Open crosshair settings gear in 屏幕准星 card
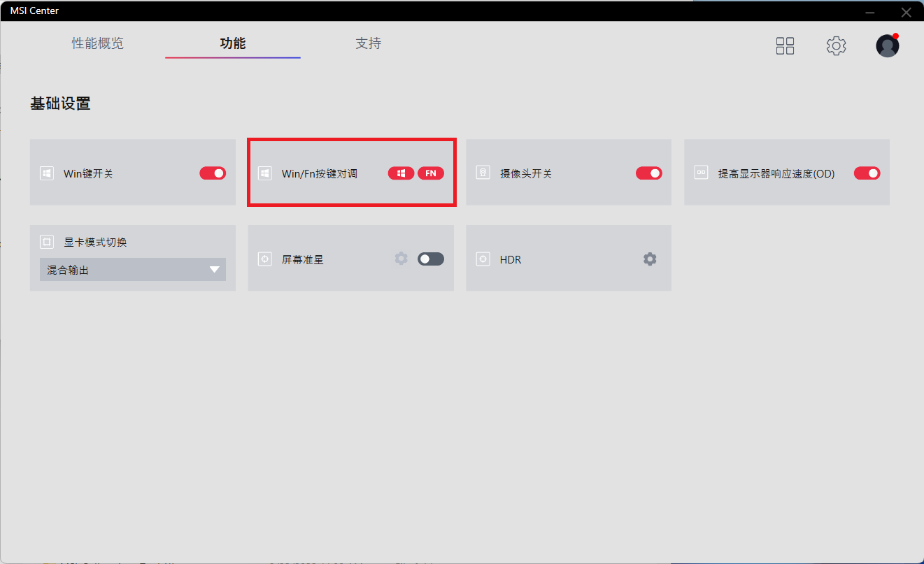The image size is (924, 564). point(401,259)
